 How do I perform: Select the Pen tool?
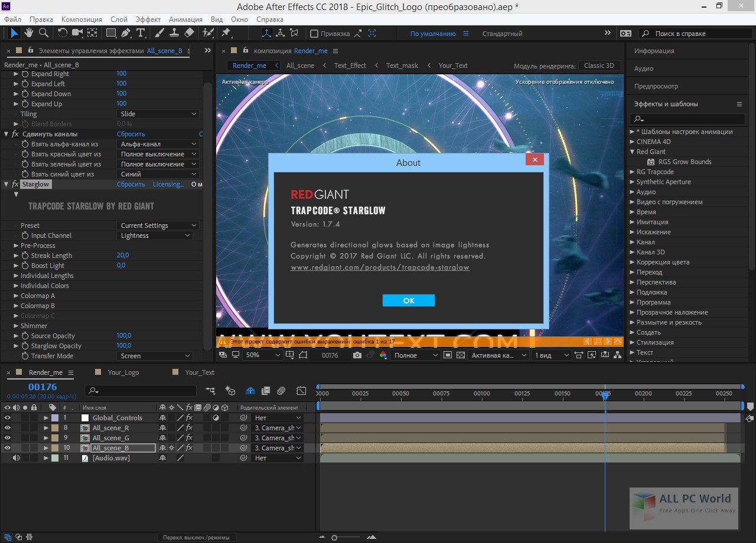click(126, 33)
